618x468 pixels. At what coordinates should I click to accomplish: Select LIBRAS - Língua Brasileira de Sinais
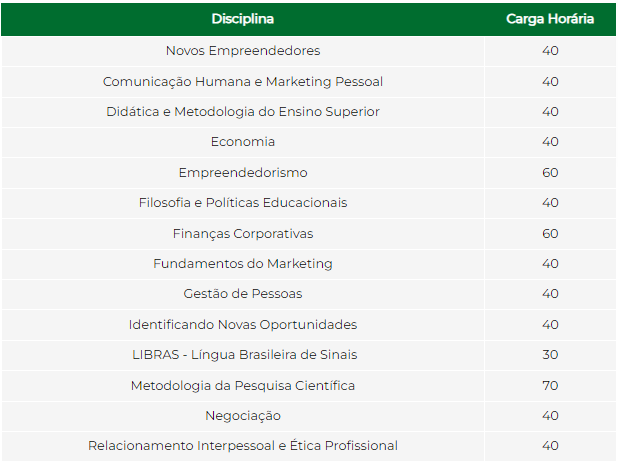(x=243, y=355)
